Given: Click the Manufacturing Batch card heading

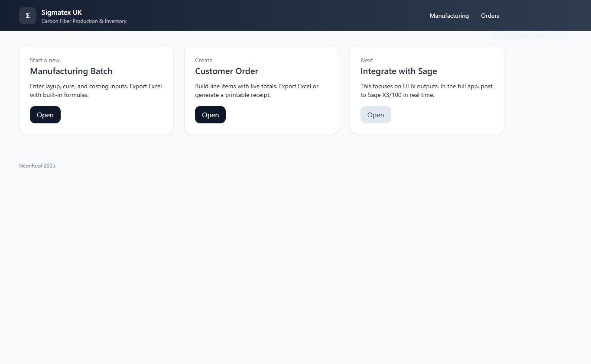Looking at the screenshot, I should point(71,71).
